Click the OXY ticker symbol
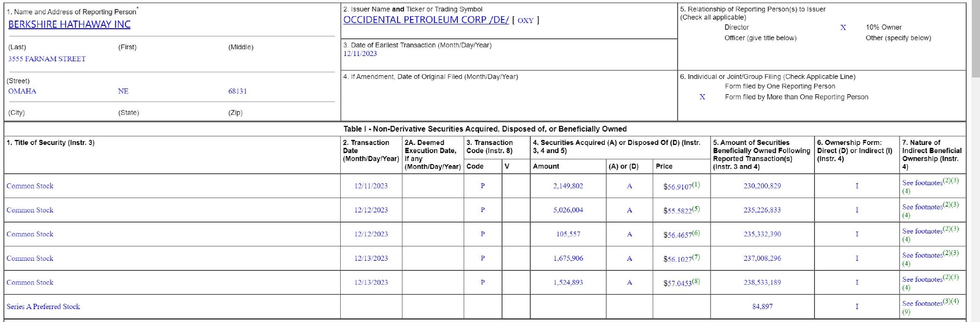Viewport: 980px width, 322px height. click(x=525, y=21)
